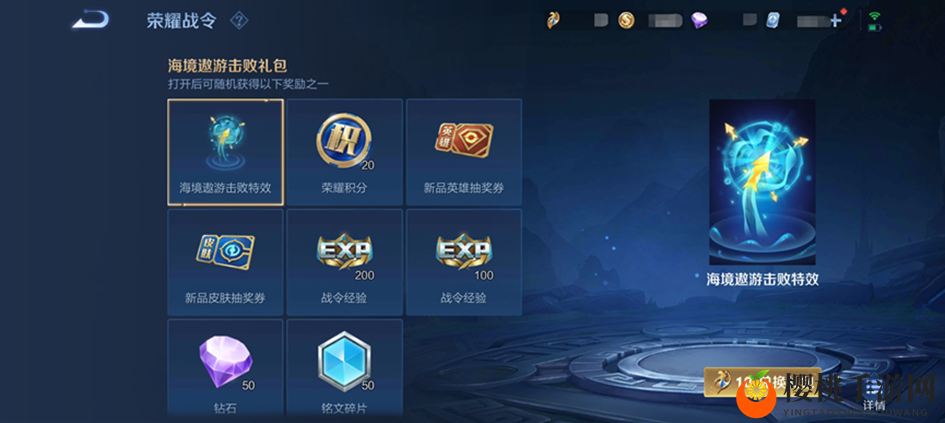Viewport: 945px width, 423px height.
Task: Select the 战令经验 200 EXP reward
Action: [344, 262]
